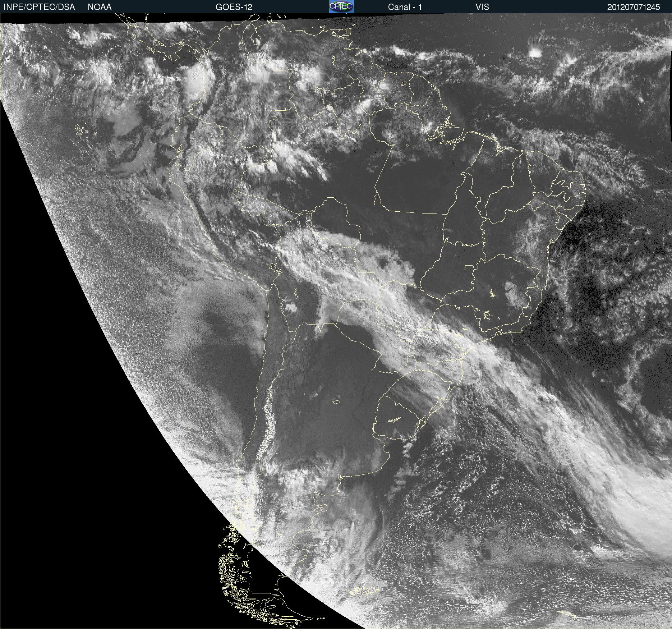Screen dimensions: 672x629
Task: Click the CPTEC logo in header
Action: [x=341, y=6]
